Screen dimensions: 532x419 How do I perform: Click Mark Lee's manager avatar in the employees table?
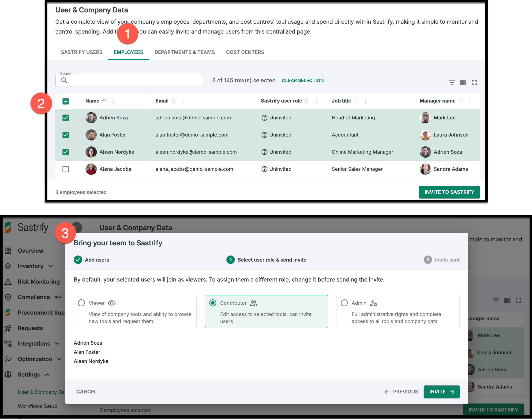point(425,118)
